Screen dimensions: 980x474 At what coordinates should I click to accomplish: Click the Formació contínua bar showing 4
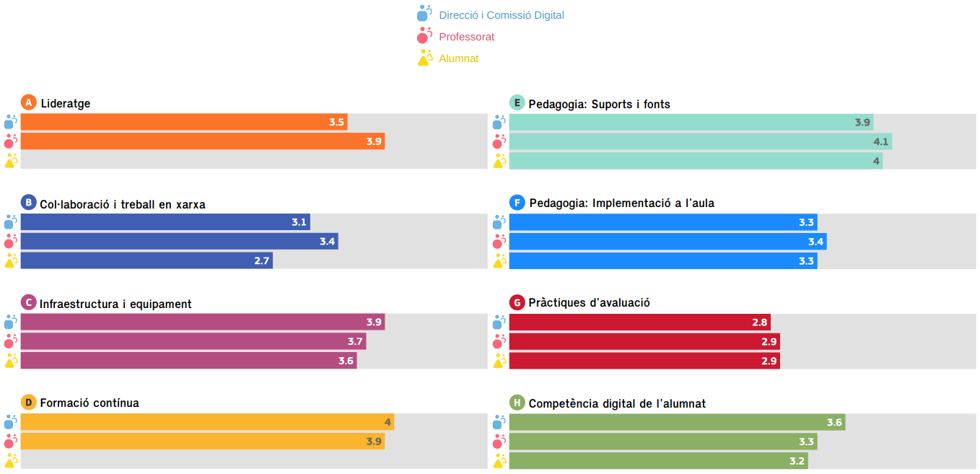pyautogui.click(x=207, y=422)
